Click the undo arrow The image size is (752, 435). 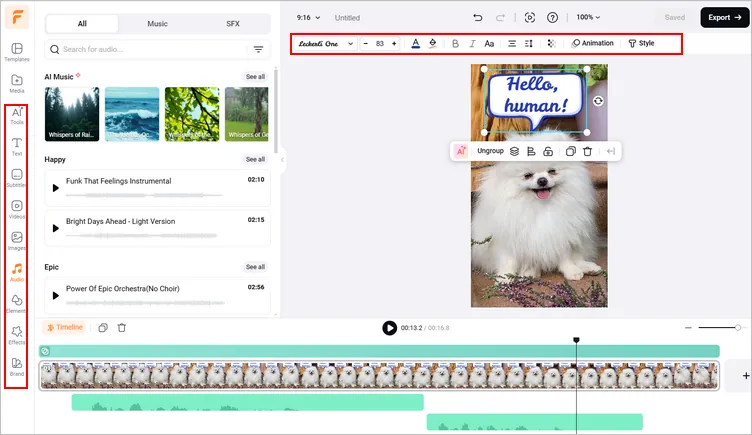click(x=478, y=18)
